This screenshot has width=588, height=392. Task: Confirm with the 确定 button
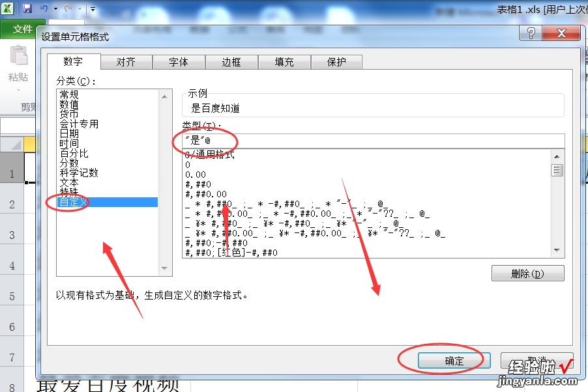coord(454,361)
